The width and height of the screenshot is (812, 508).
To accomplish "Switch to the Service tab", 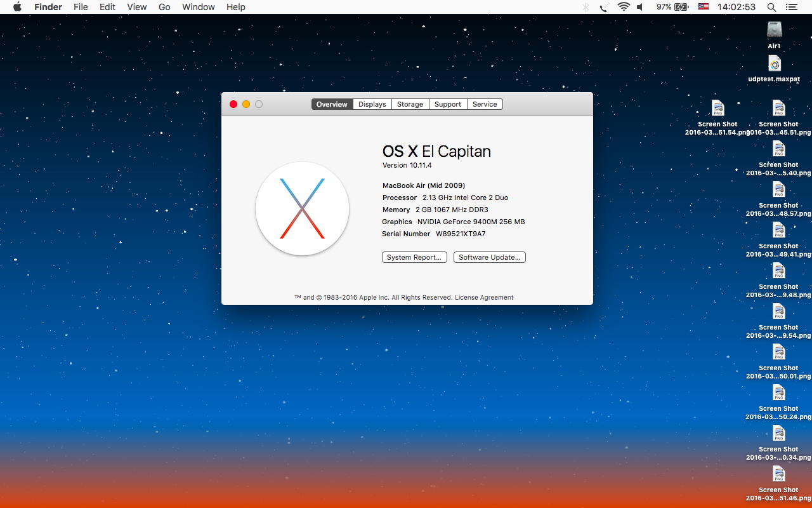I will pyautogui.click(x=485, y=104).
